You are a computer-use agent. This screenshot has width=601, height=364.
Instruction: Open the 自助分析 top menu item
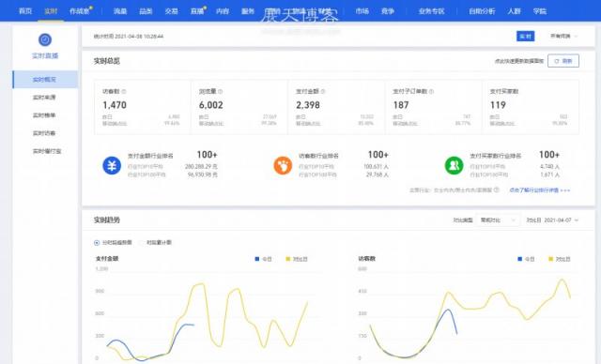(x=482, y=11)
